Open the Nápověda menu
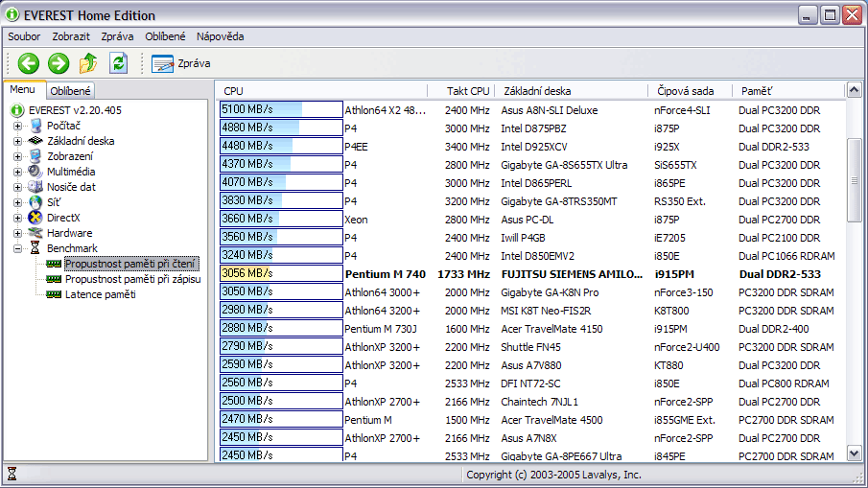868x488 pixels. tap(220, 36)
